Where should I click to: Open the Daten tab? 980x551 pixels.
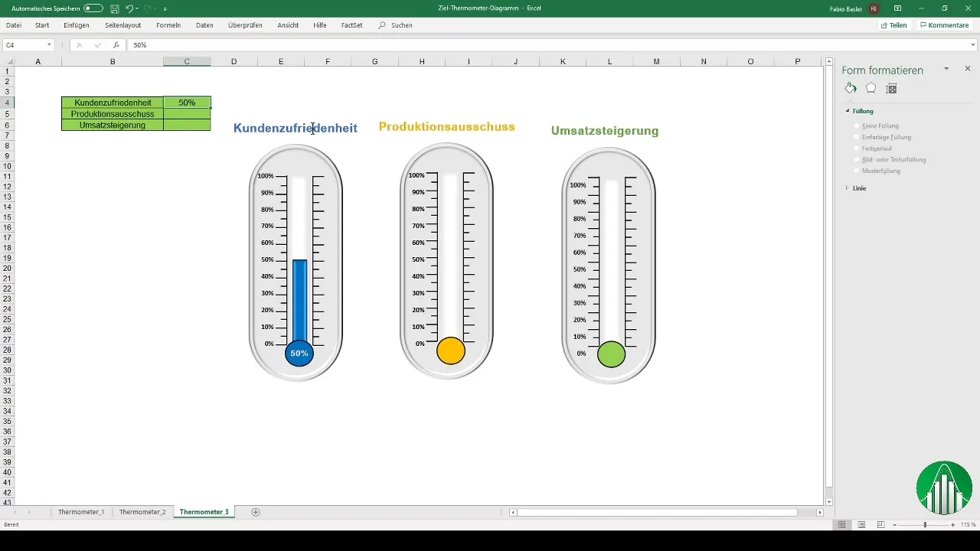pyautogui.click(x=204, y=25)
